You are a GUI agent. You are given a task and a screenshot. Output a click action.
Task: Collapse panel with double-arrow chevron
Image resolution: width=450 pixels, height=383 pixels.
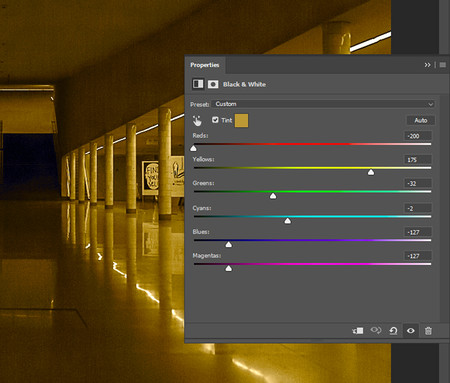click(x=427, y=65)
